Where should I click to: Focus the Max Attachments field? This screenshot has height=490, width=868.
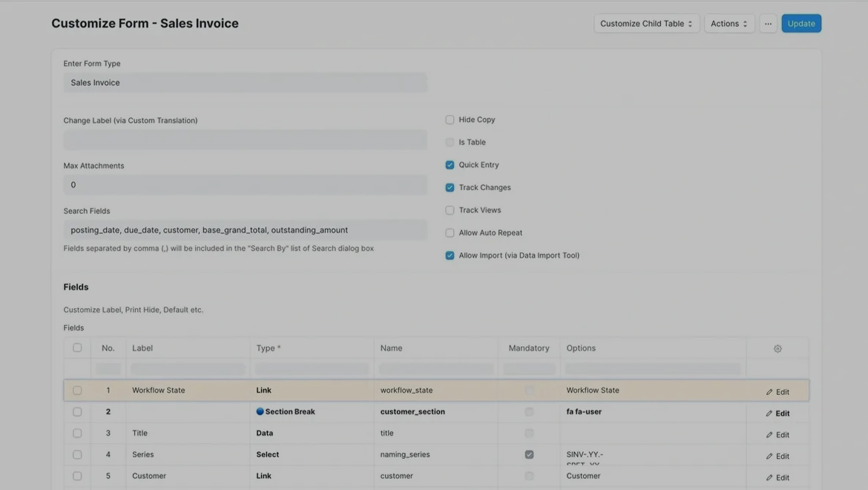pyautogui.click(x=245, y=185)
